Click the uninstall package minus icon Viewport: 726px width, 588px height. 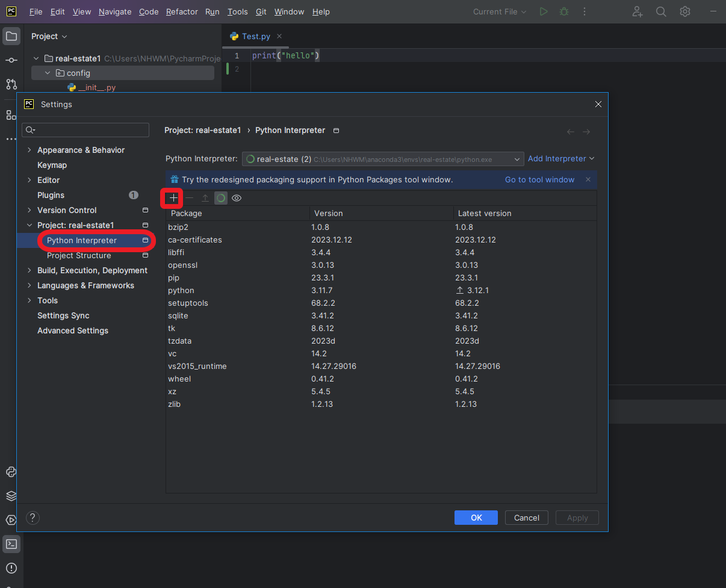tap(190, 198)
